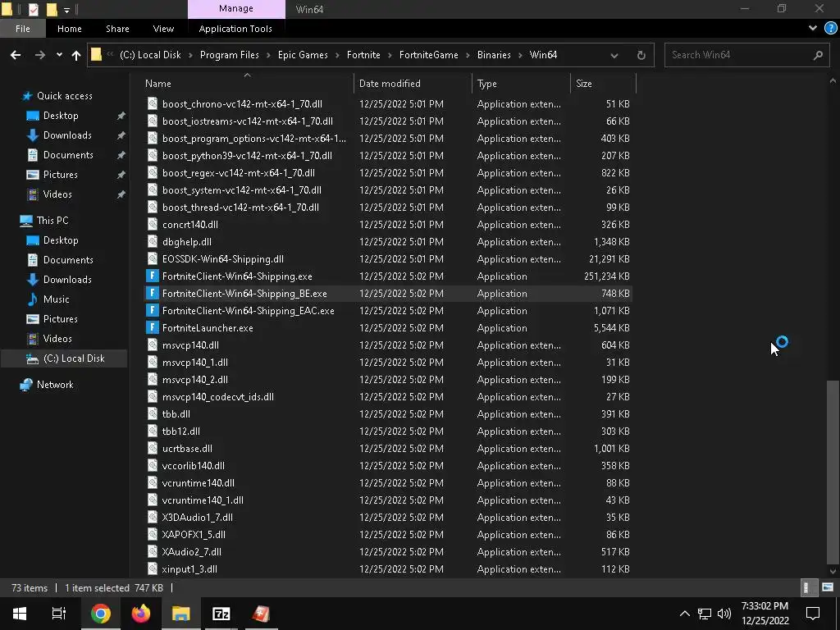Select the file vcruntime140_1.dll

click(x=203, y=500)
